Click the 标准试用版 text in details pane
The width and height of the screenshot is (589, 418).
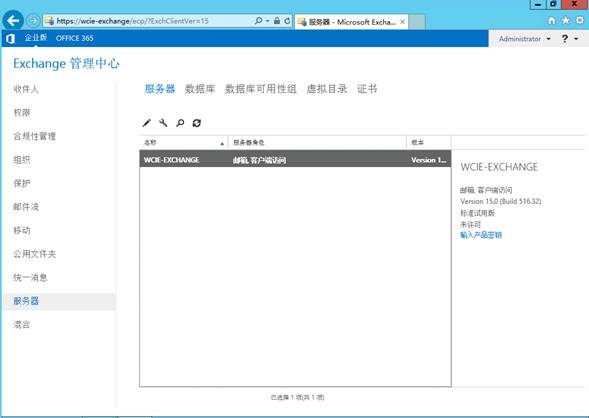pos(477,213)
